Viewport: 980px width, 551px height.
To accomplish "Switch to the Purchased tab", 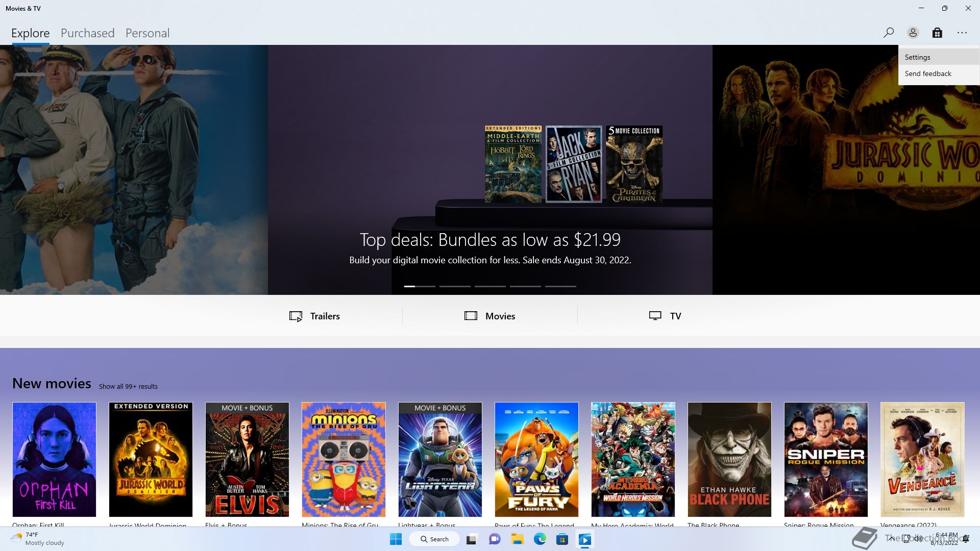I will click(x=87, y=33).
